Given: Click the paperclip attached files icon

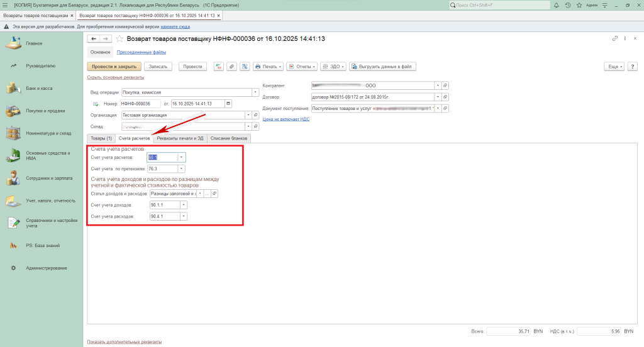Looking at the screenshot, I should [231, 66].
